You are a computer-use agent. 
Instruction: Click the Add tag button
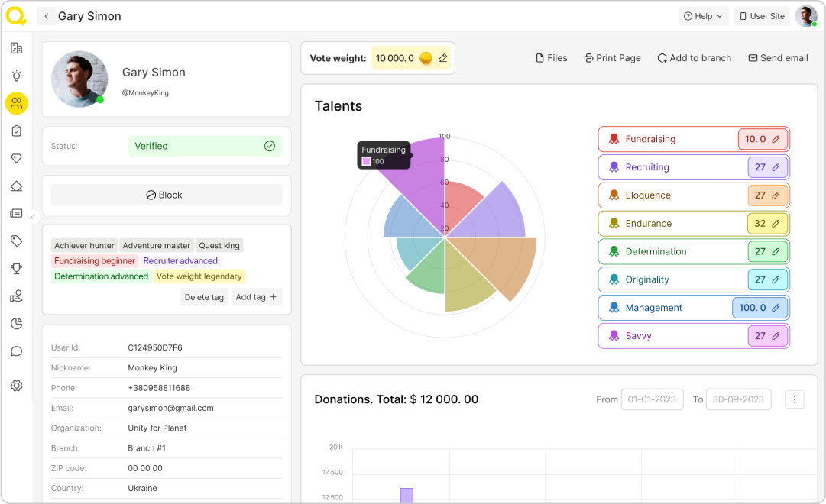tap(256, 297)
